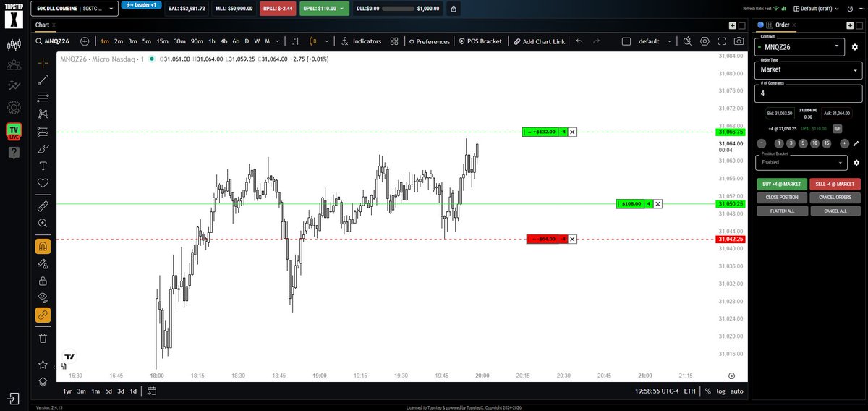Select the 5m timeframe
This screenshot has width=868, height=411.
click(x=147, y=41)
